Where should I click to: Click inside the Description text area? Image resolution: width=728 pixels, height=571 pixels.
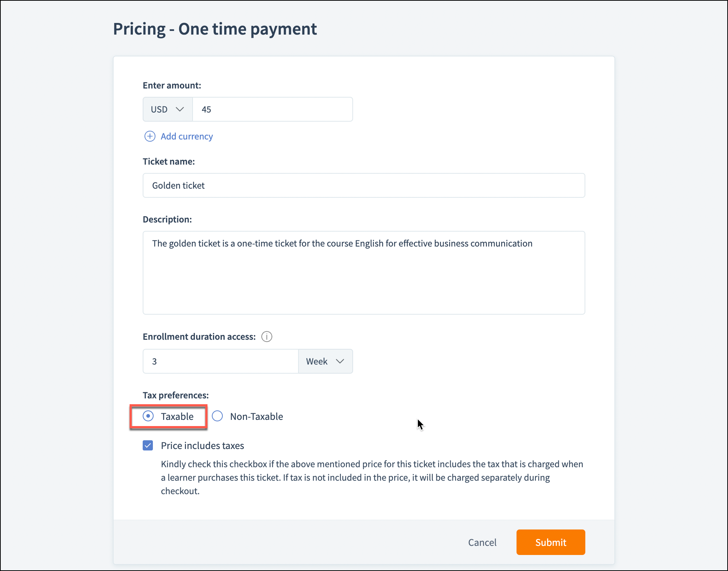pyautogui.click(x=364, y=277)
